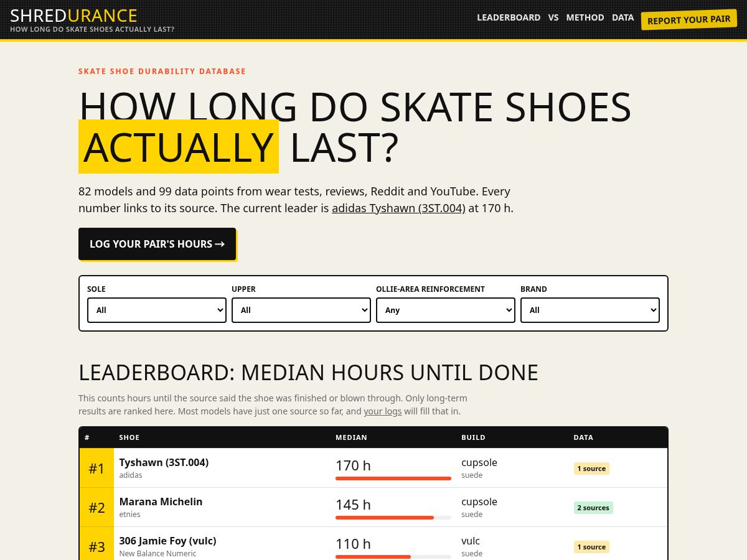Click the 170 h median value
The width and height of the screenshot is (747, 560).
[353, 465]
